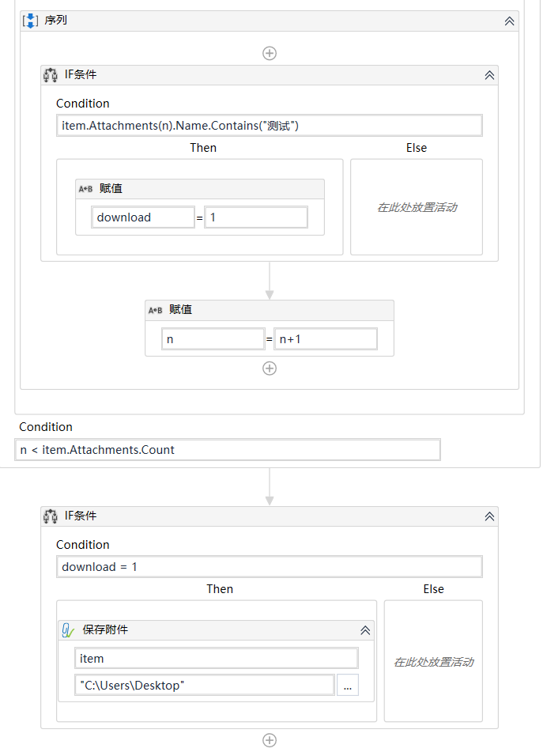Image resolution: width=547 pixels, height=756 pixels.
Task: Click the 保存附件 paperclip icon
Action: pos(68,629)
